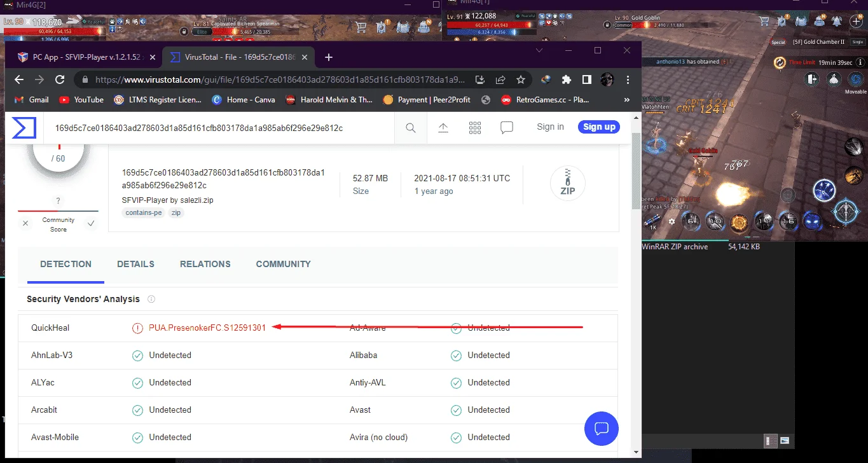Click the info icon beside Security Vendors' Analysis

[151, 299]
